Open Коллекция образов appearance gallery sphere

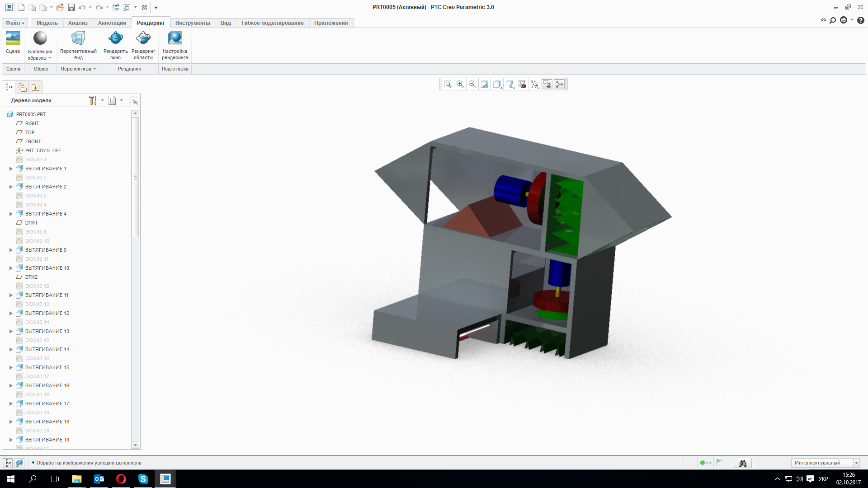[x=40, y=39]
